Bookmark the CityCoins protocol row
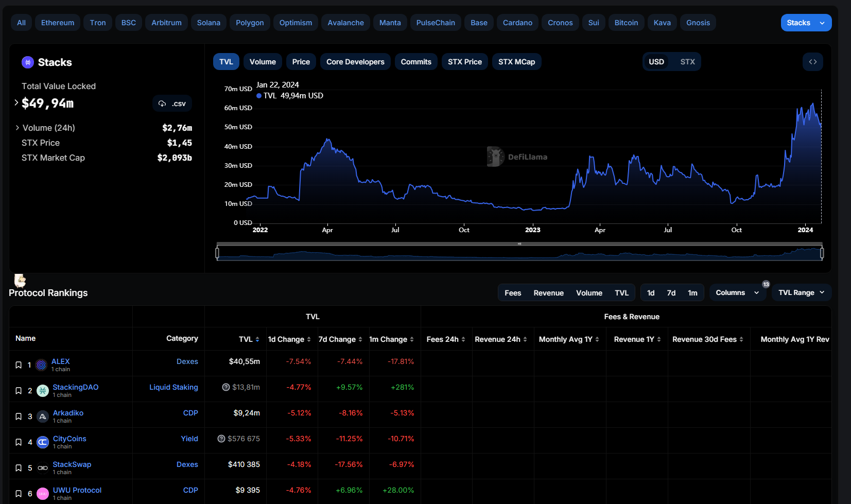 tap(19, 442)
